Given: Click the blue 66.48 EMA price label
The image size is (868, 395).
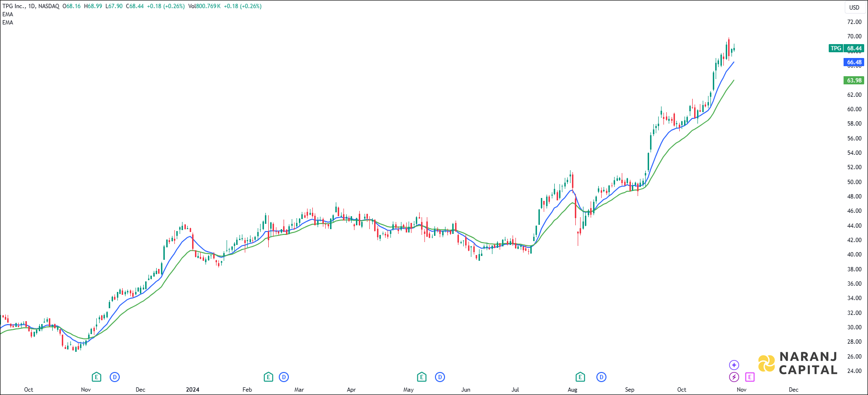Looking at the screenshot, I should point(854,62).
